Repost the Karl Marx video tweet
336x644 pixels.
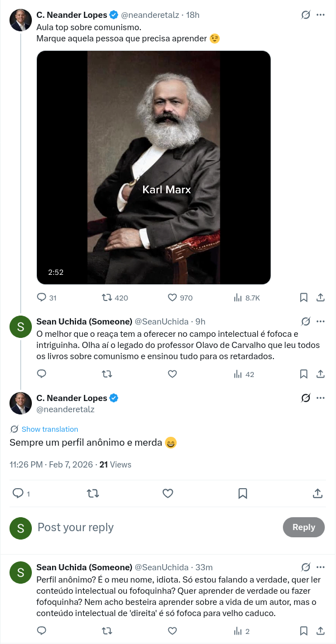(106, 298)
